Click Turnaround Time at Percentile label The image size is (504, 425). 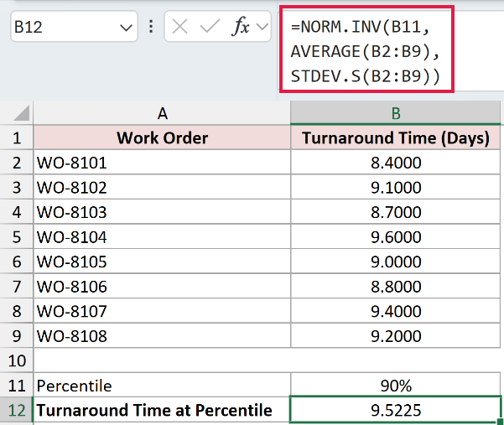tap(162, 410)
